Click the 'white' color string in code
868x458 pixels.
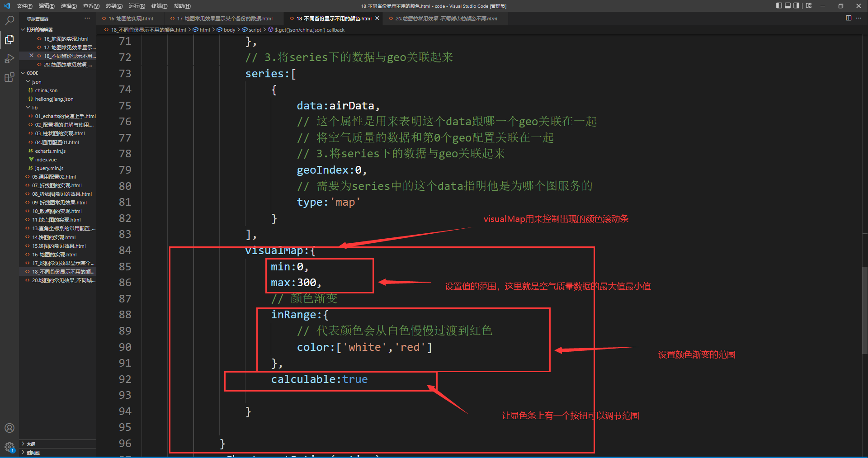[x=368, y=347]
